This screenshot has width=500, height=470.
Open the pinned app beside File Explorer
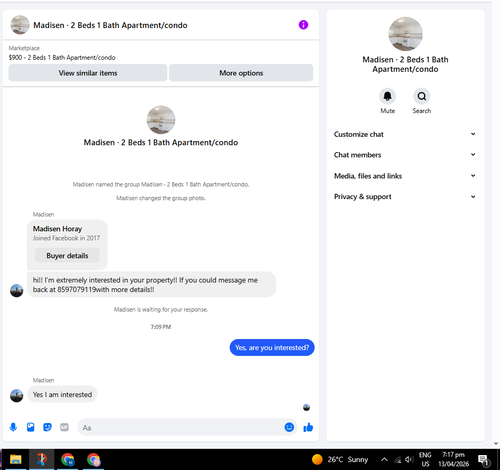coord(42,460)
